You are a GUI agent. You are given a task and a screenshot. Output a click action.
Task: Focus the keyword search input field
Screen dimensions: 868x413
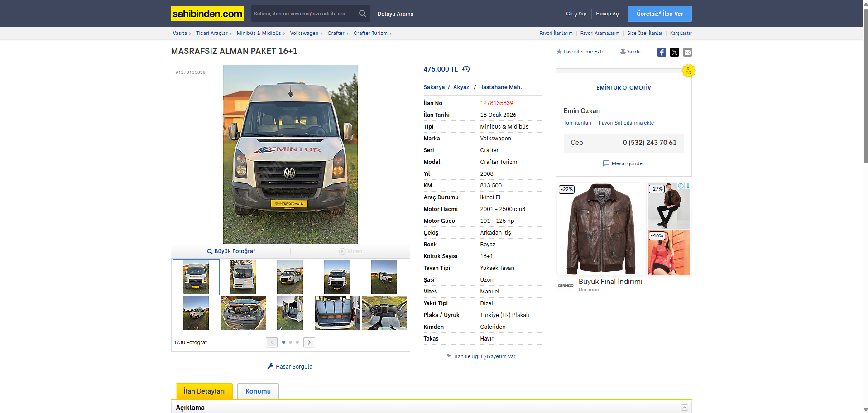coord(304,14)
